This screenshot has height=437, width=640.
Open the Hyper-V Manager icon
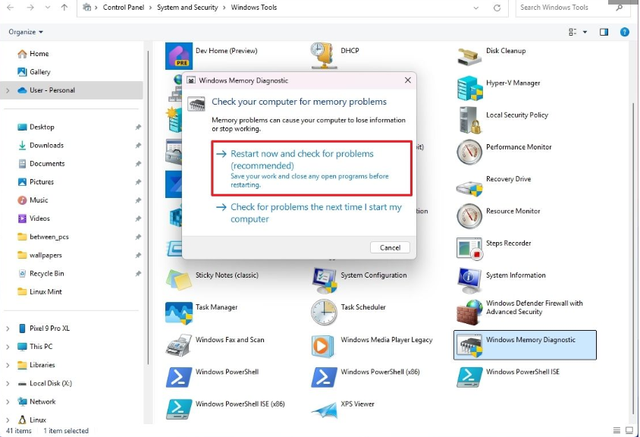coord(469,88)
